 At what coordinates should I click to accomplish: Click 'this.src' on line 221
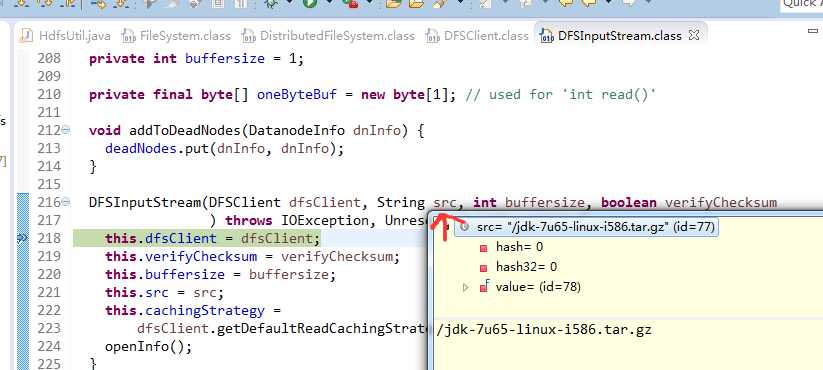[136, 292]
